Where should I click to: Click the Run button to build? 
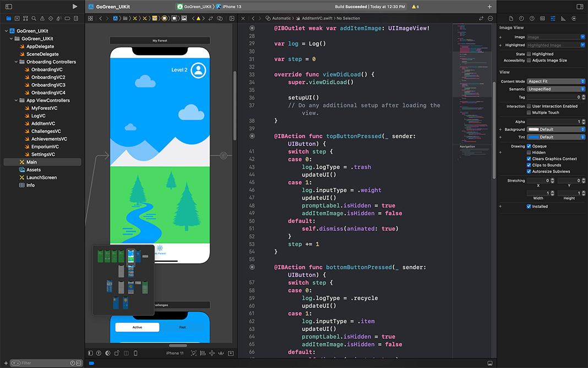coord(75,7)
